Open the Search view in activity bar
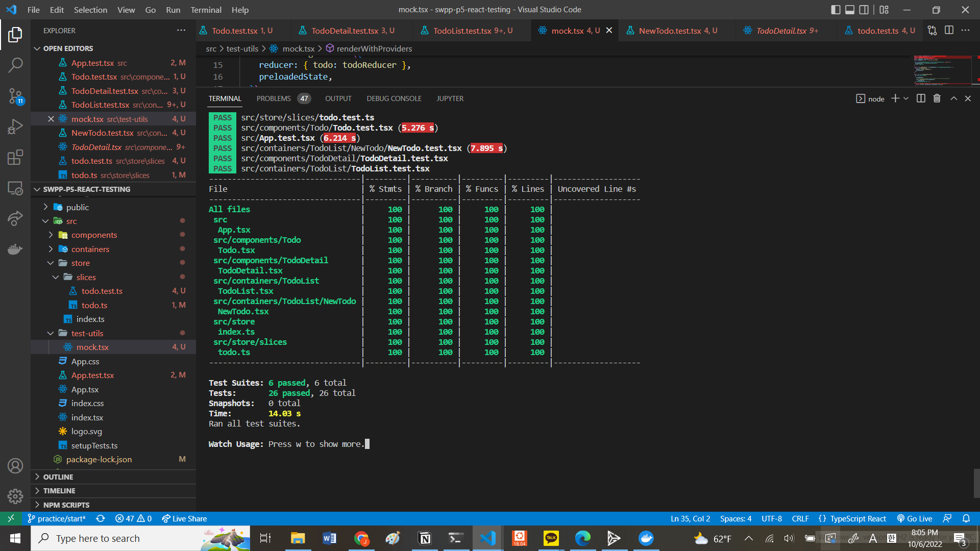The image size is (980, 551). pos(15,65)
